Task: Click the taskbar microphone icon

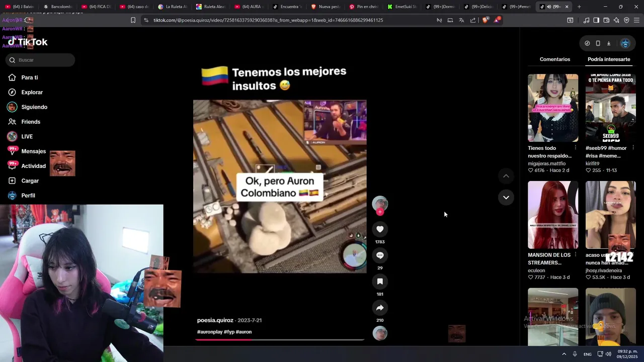Action: coord(575,354)
